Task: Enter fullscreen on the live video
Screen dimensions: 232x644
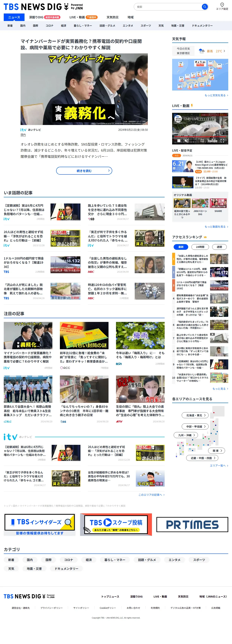Action: (222, 141)
